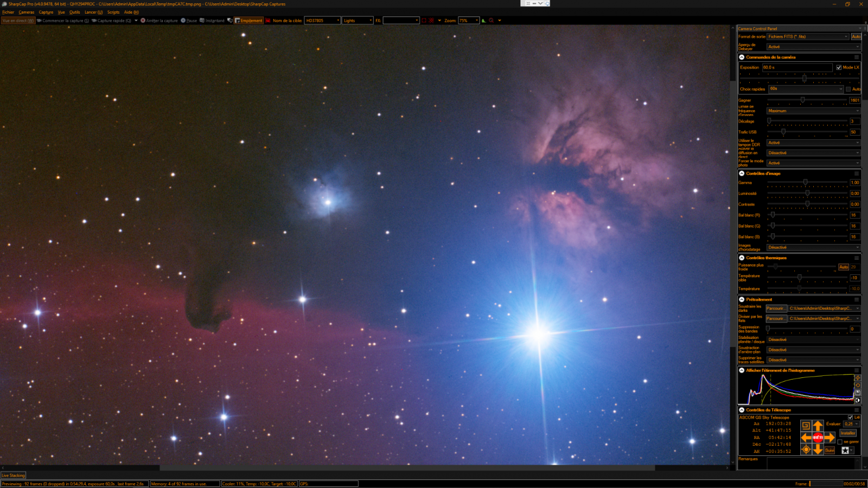
Task: Open the Prétraitement section menu
Action: tap(857, 299)
